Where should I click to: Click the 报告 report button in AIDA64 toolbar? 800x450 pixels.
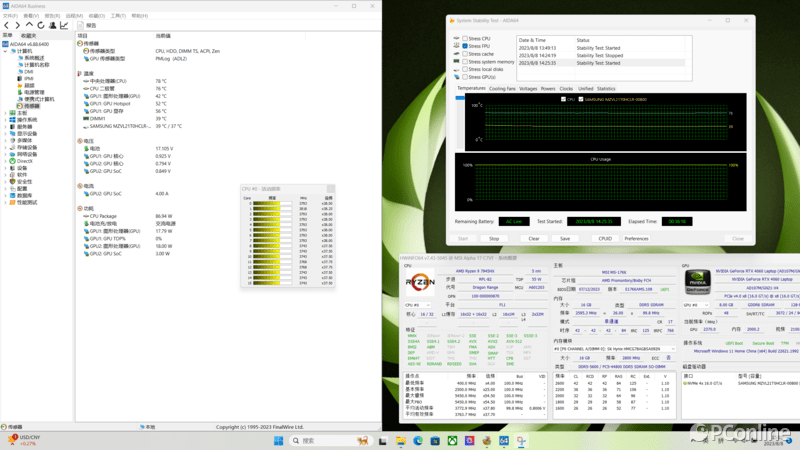pyautogui.click(x=87, y=25)
